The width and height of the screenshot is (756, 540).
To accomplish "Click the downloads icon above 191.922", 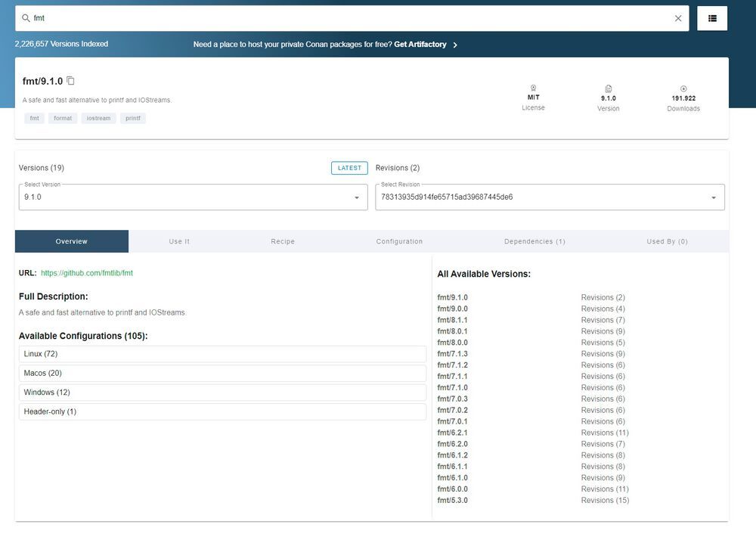I will (683, 88).
